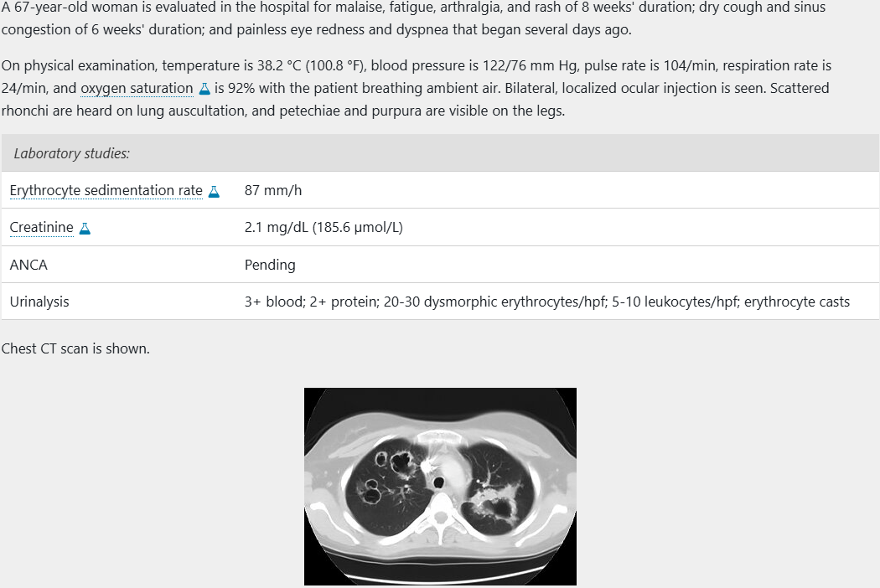This screenshot has height=588, width=880.
Task: Click the Pending ANCA result
Action: pyautogui.click(x=270, y=265)
